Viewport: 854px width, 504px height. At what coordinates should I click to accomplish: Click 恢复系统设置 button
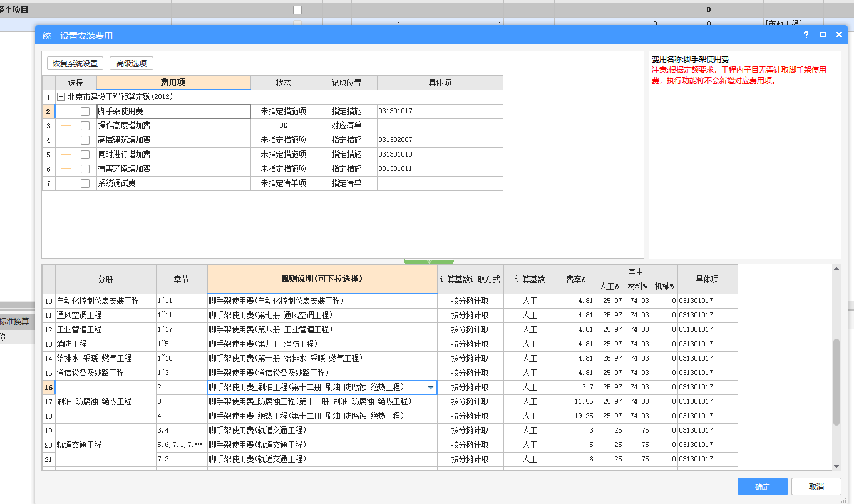pyautogui.click(x=75, y=63)
